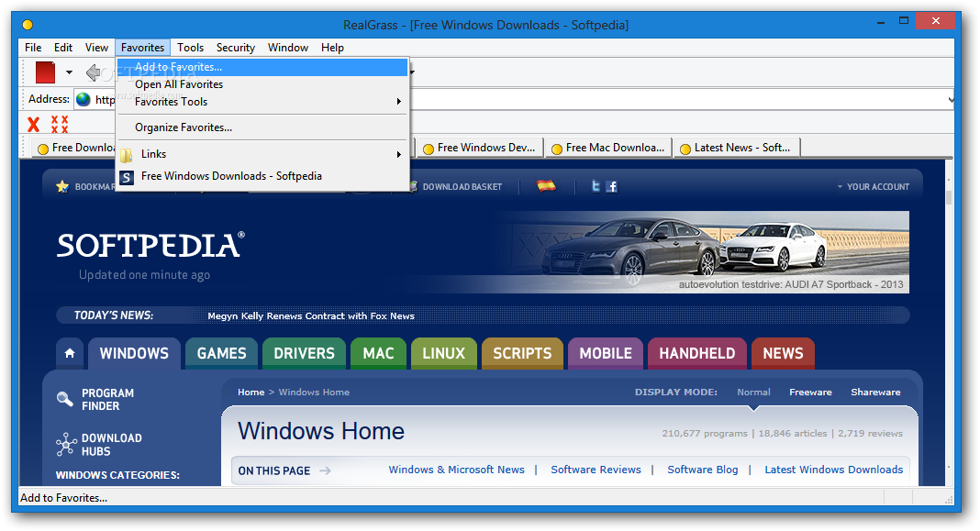The width and height of the screenshot is (980, 531).
Task: Open Latest Windows Downloads link
Action: (x=834, y=470)
